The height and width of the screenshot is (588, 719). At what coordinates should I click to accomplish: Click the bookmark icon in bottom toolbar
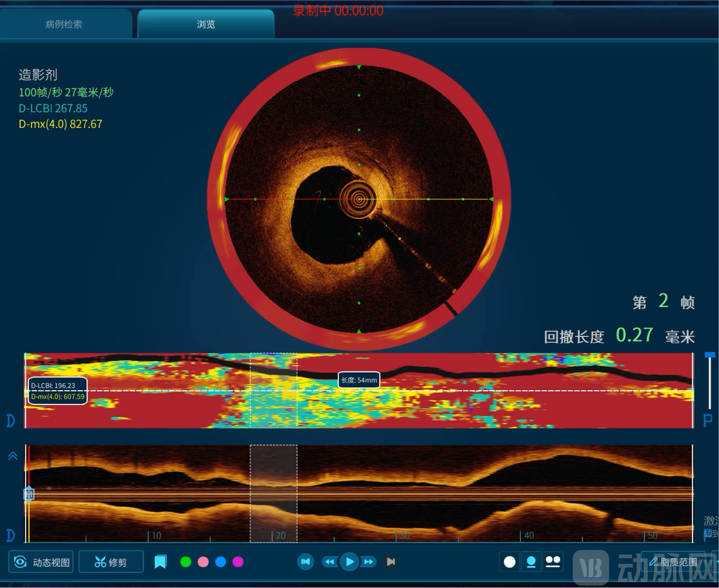(160, 562)
